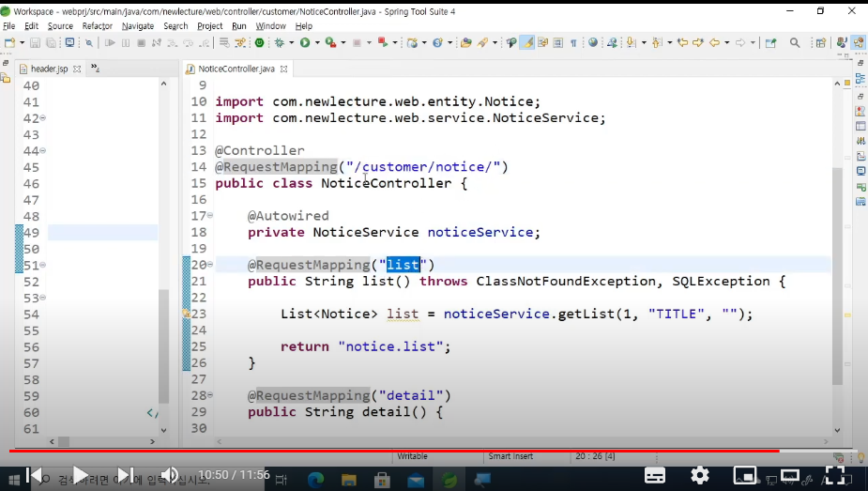Open the Debug dropdown arrow

click(291, 42)
